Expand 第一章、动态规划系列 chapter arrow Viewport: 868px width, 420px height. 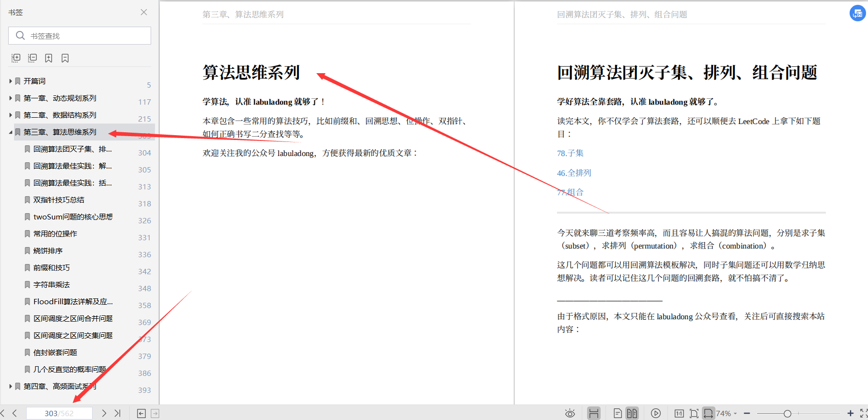click(10, 98)
